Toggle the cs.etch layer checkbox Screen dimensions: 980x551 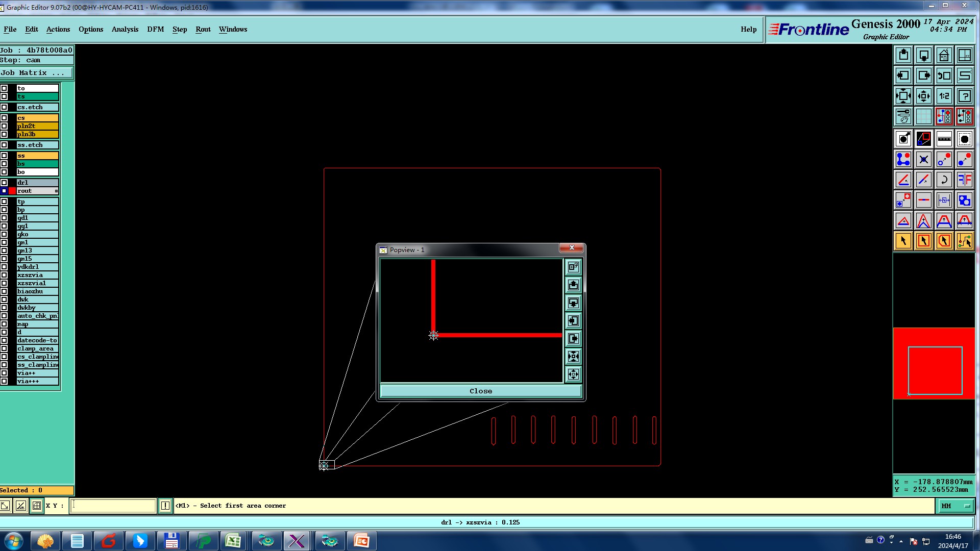[4, 107]
